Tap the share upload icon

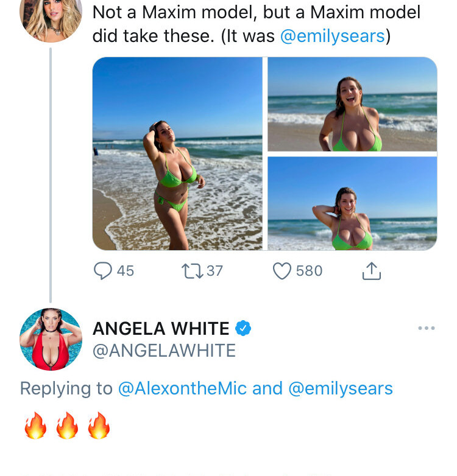371,270
